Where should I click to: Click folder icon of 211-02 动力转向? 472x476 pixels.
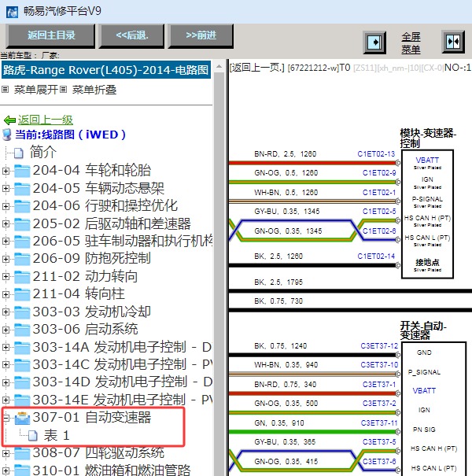click(22, 277)
